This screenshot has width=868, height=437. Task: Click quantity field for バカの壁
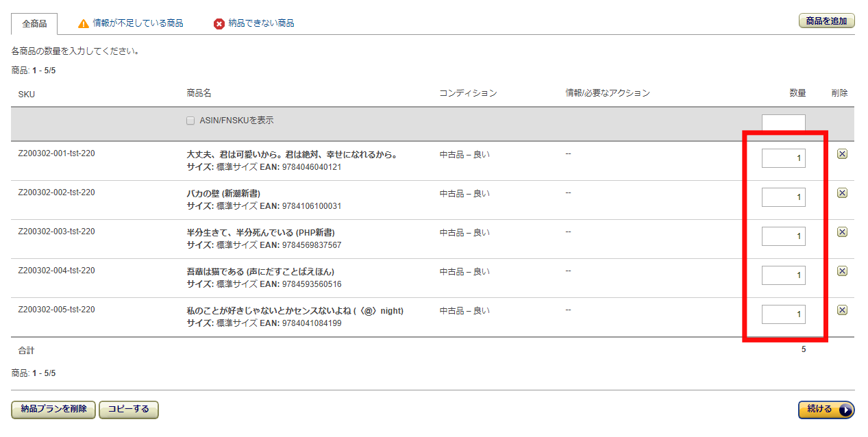coord(783,197)
